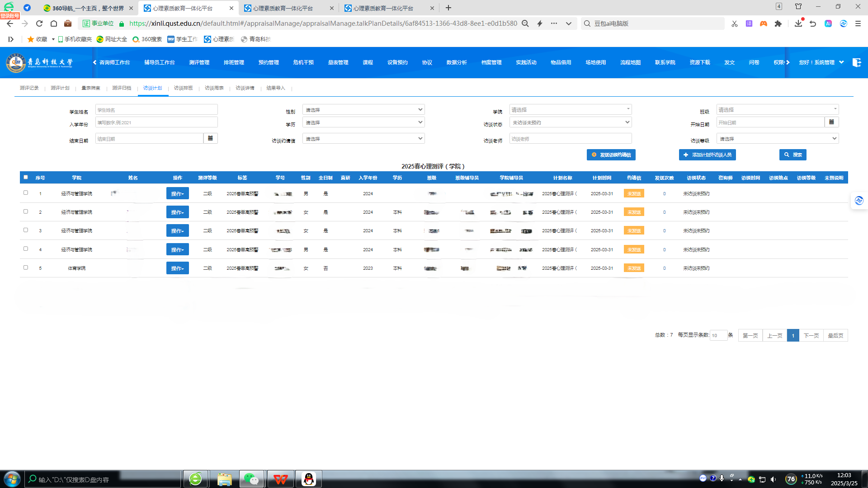Click 发送访谈约请信 button
The height and width of the screenshot is (488, 868).
coord(611,155)
